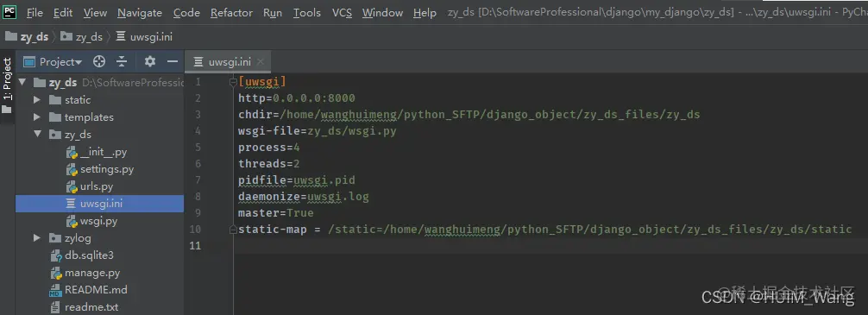Open the Help menu
This screenshot has height=315, width=868.
[425, 13]
